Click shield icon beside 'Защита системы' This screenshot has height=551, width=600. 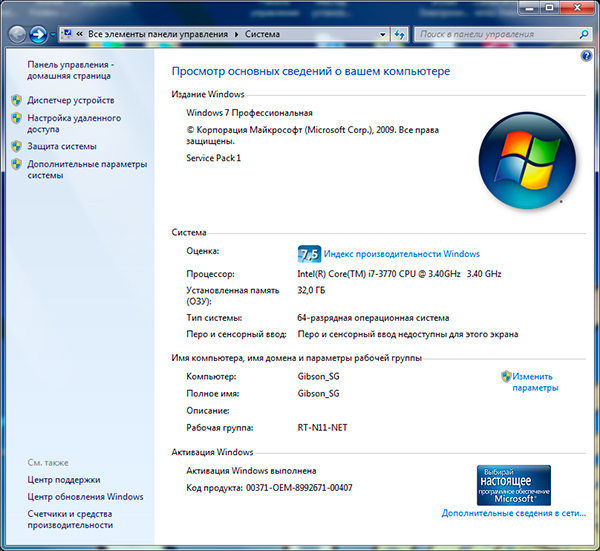click(16, 146)
